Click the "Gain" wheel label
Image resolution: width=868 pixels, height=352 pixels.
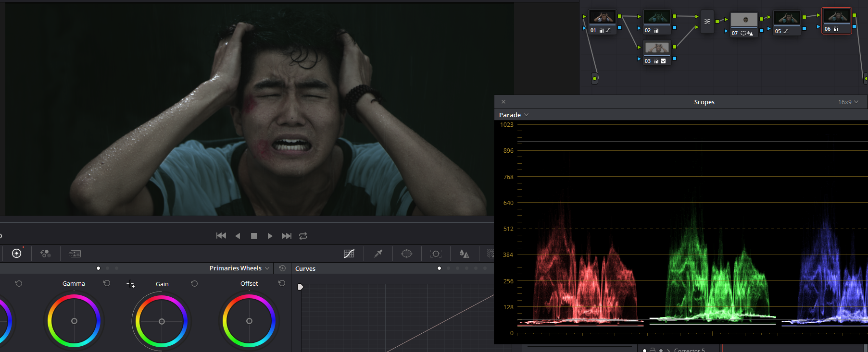162,284
